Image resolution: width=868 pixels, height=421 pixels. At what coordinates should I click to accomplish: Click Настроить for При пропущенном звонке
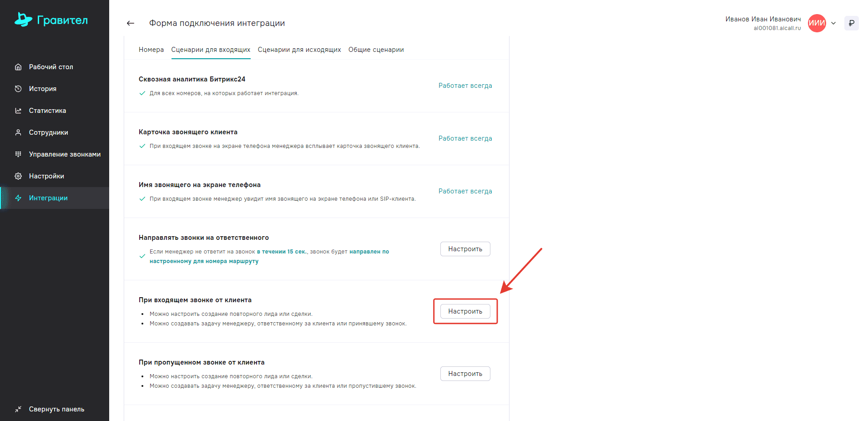(465, 374)
